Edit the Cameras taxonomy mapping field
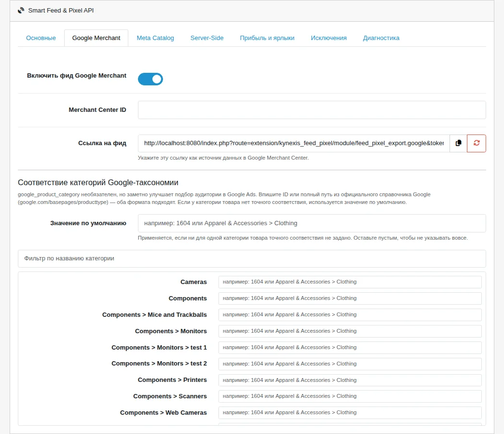504x434 pixels. (x=350, y=282)
